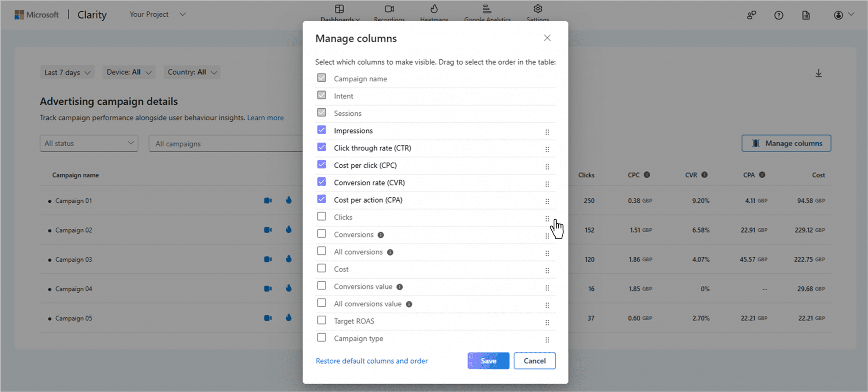Click the document notes icon in header
Screen dimensions: 868x392
[x=806, y=15]
